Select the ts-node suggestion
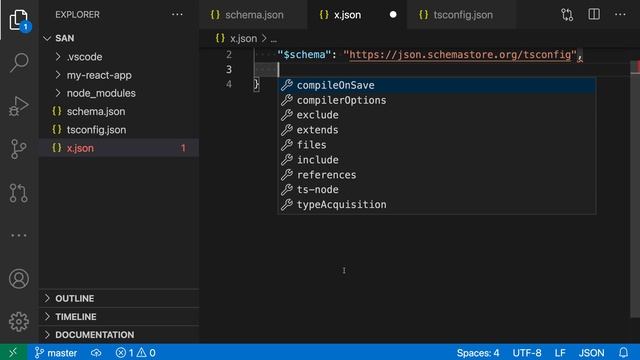 (436, 189)
